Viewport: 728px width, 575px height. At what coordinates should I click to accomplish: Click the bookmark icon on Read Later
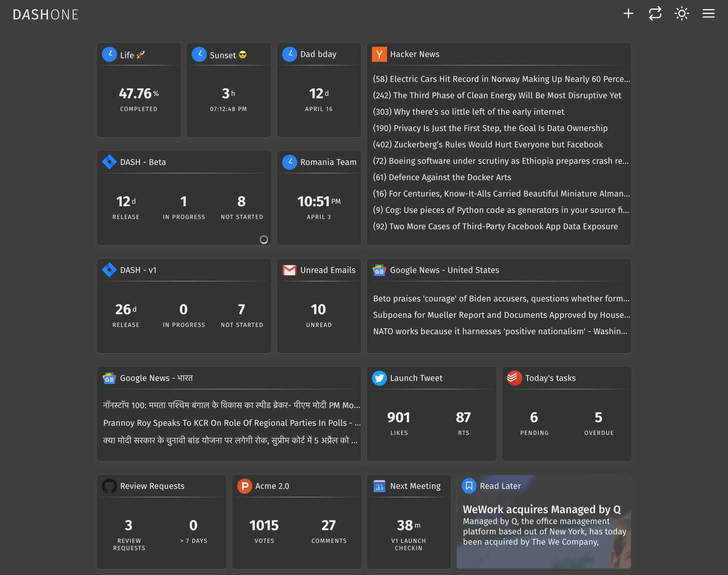(x=469, y=486)
